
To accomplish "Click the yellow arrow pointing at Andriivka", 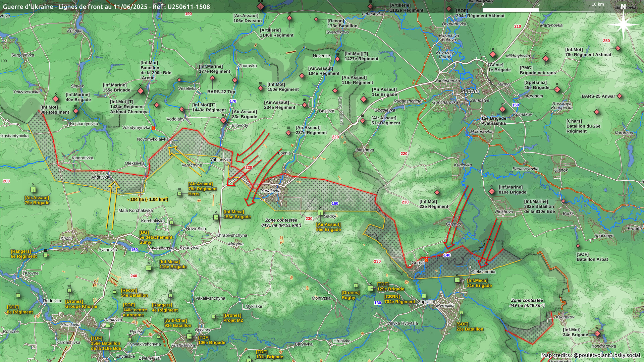I will coord(112,204).
